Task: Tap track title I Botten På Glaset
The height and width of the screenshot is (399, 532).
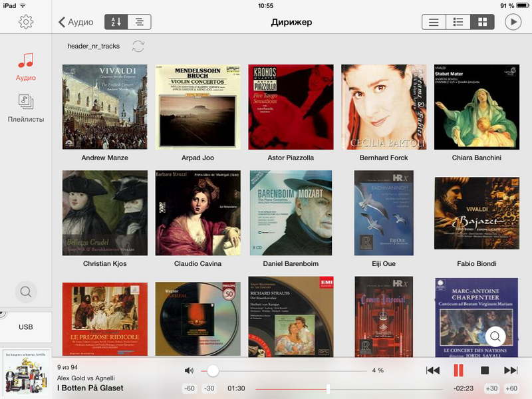Action: click(x=90, y=388)
